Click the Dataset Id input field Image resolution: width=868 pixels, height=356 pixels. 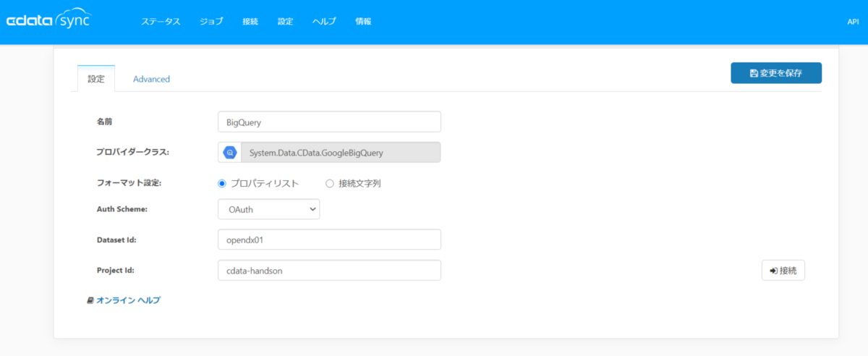329,240
